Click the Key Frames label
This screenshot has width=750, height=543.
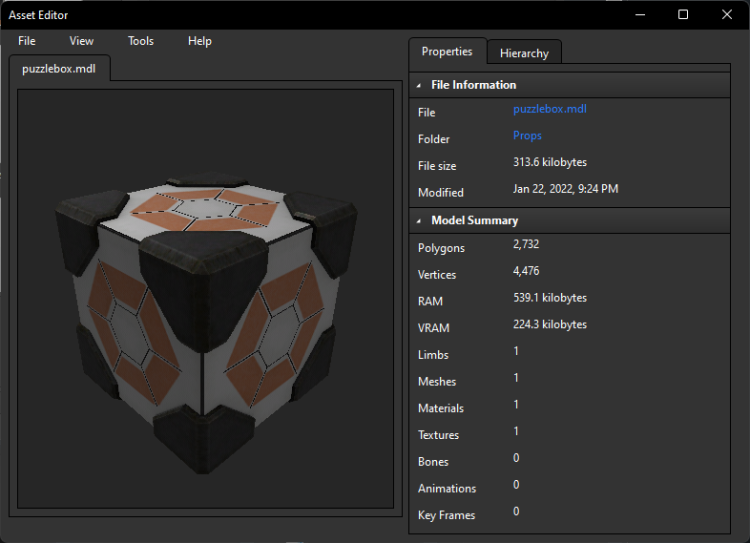click(446, 515)
